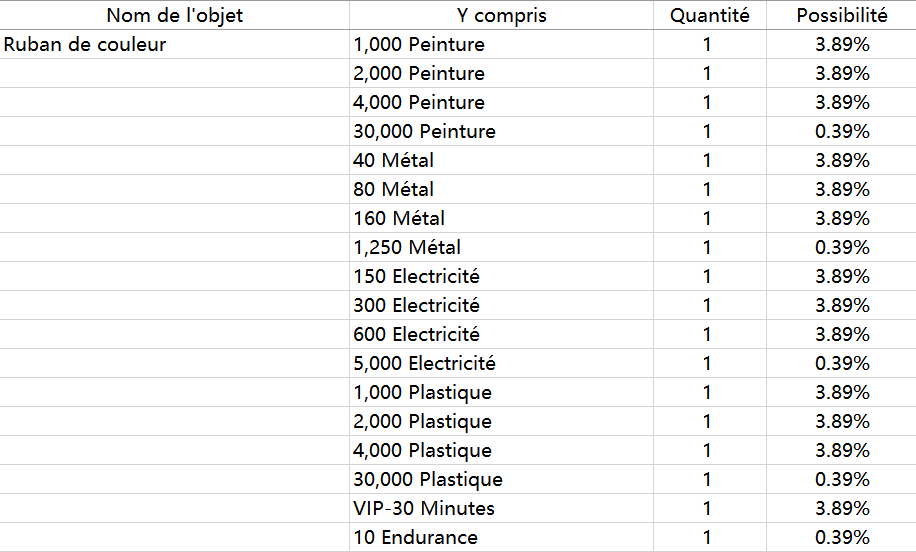Select the 'Quantité' column header
Viewport: 916px width, 552px height.
(710, 15)
